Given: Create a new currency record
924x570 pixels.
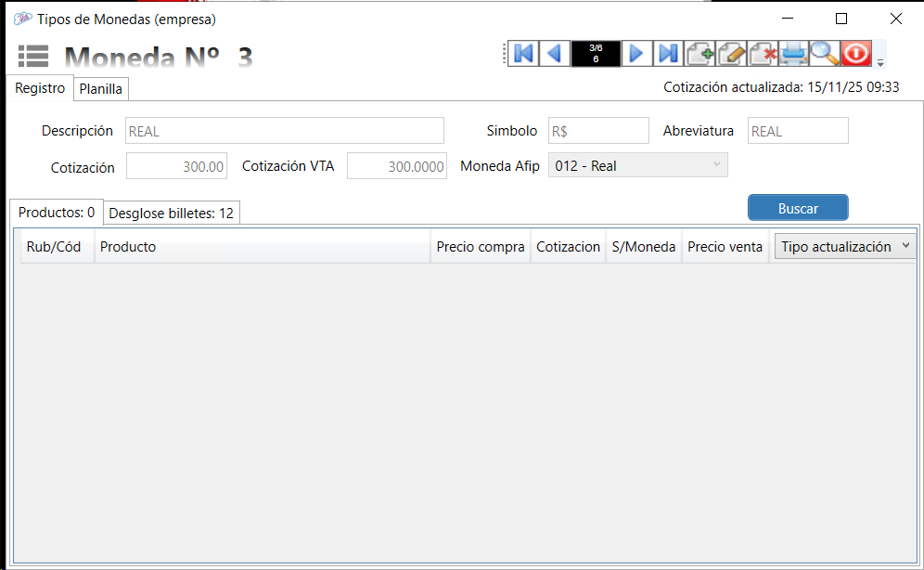Looking at the screenshot, I should 699,54.
